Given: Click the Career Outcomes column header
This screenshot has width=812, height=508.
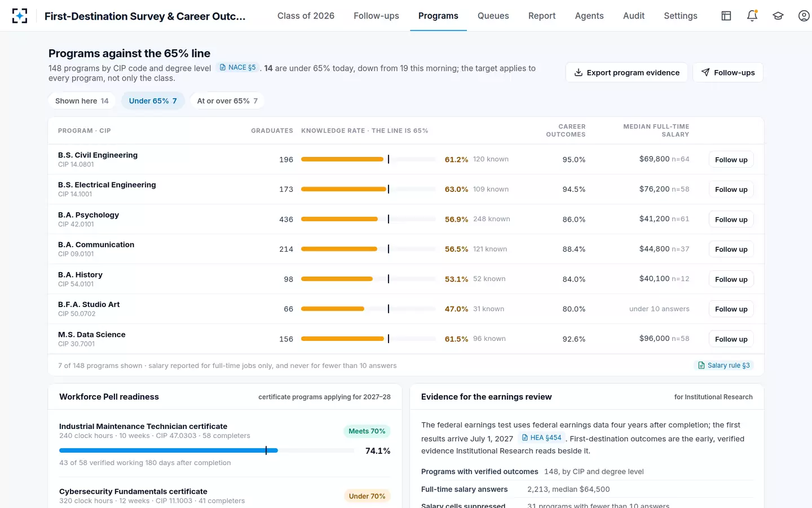Looking at the screenshot, I should point(566,130).
